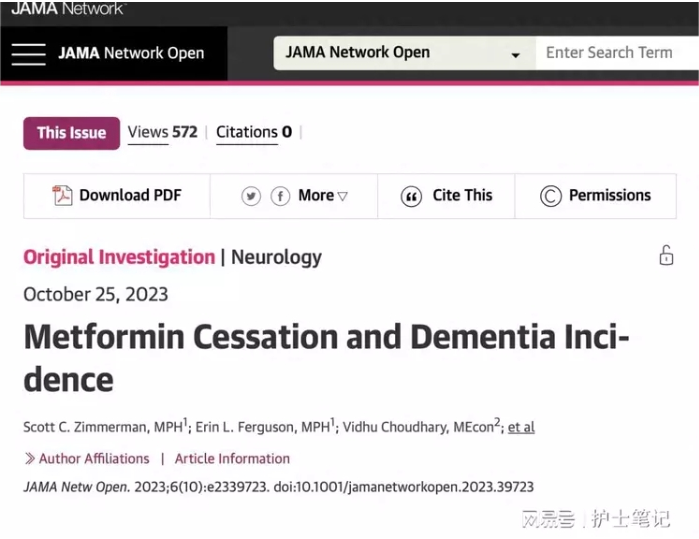This screenshot has height=539, width=699.
Task: Show all authors via et al
Action: click(x=521, y=427)
